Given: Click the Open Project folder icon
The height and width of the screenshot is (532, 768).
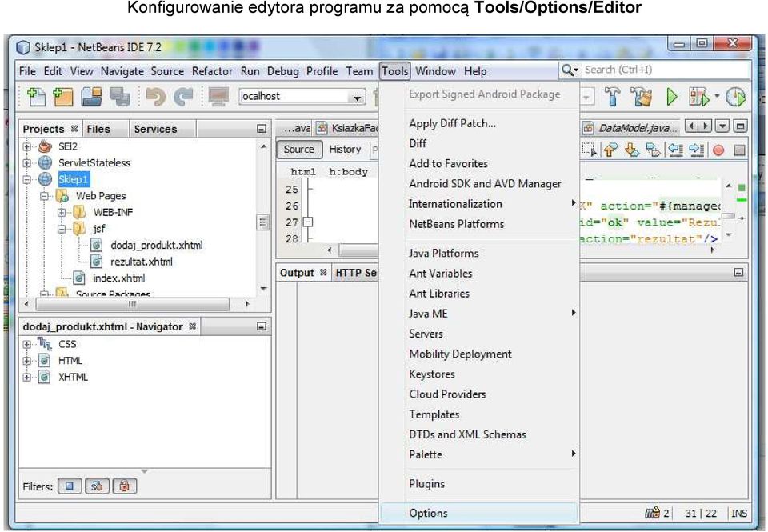Looking at the screenshot, I should (91, 97).
